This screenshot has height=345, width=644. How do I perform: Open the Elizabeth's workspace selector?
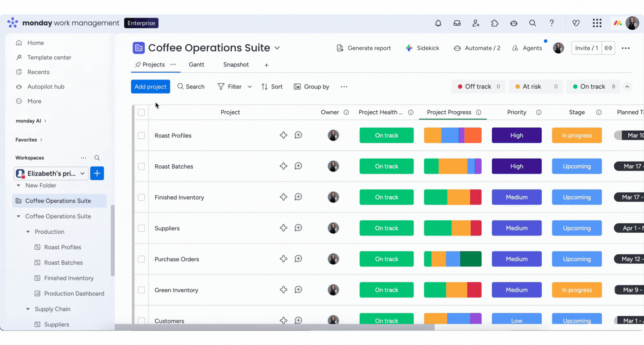coord(51,174)
